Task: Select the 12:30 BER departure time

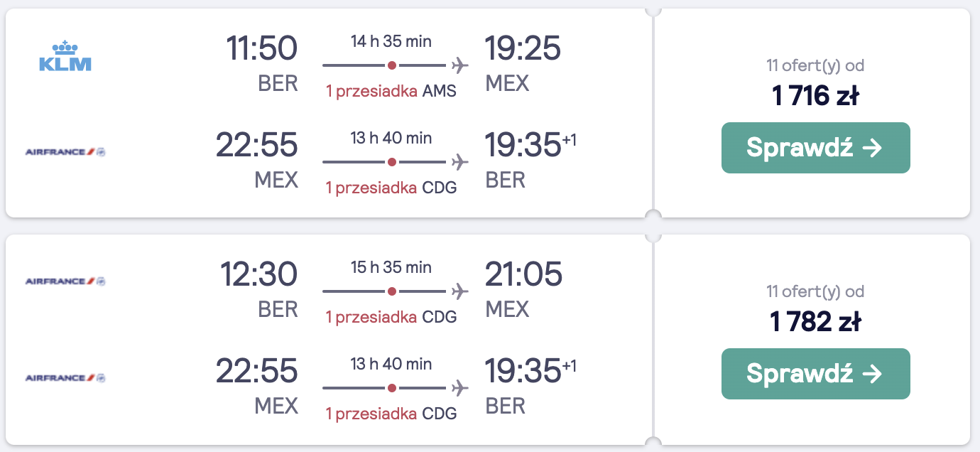Action: pyautogui.click(x=258, y=275)
